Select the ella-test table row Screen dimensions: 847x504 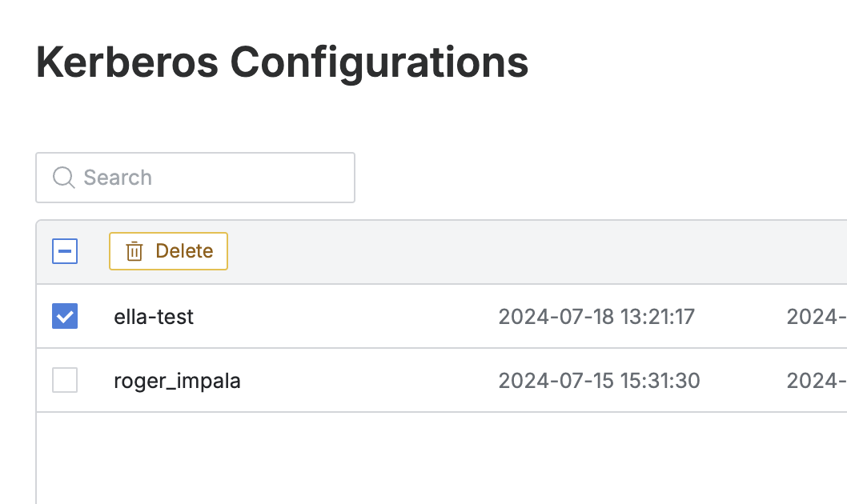tap(360, 317)
